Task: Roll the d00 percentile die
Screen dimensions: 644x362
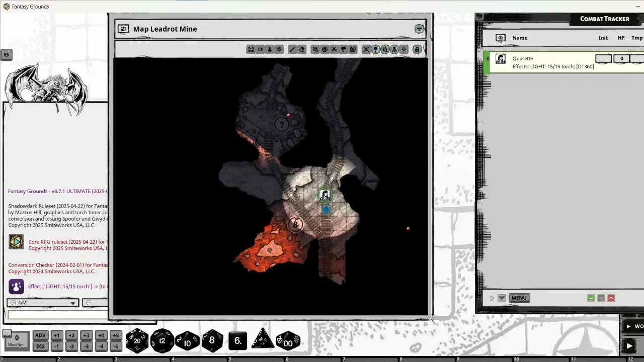Action: (x=288, y=341)
